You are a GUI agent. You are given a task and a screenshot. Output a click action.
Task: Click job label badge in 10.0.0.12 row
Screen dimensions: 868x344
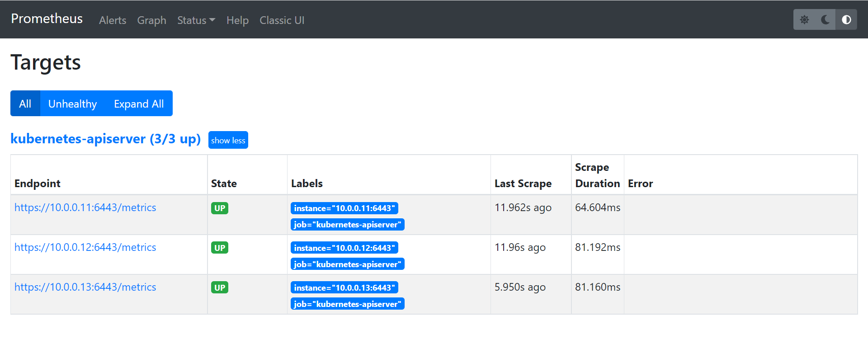(348, 264)
